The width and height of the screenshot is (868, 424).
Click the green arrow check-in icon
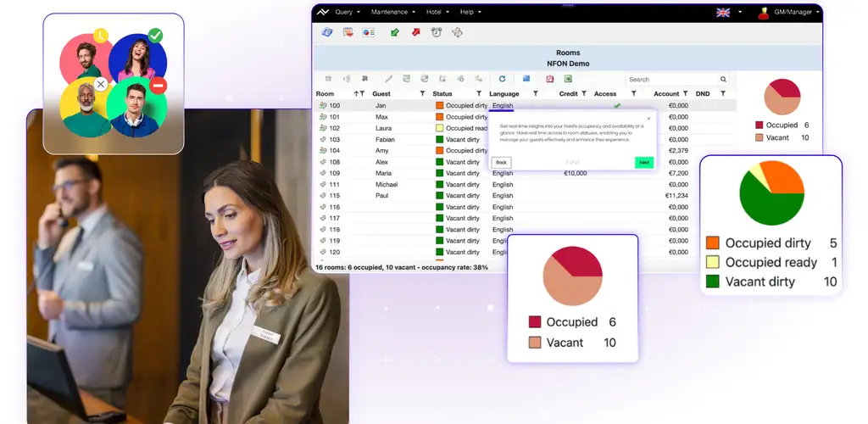(395, 33)
